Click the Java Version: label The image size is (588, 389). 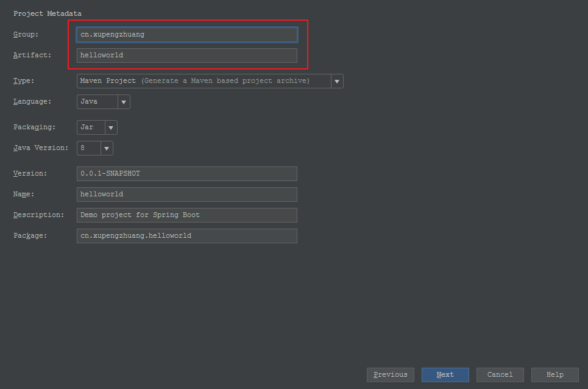[41, 148]
